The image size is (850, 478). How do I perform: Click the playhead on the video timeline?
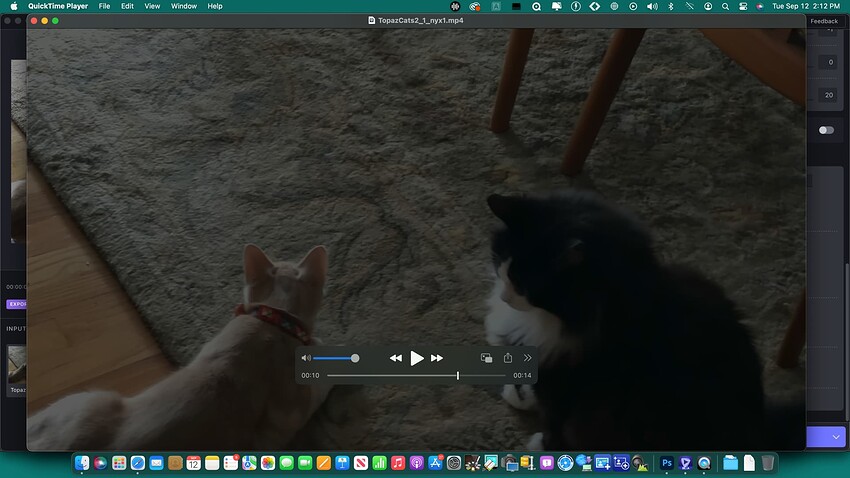tap(458, 375)
